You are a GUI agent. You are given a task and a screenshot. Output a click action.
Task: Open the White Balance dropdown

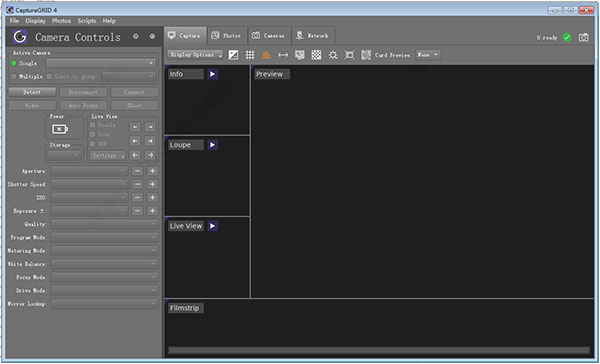pos(104,264)
